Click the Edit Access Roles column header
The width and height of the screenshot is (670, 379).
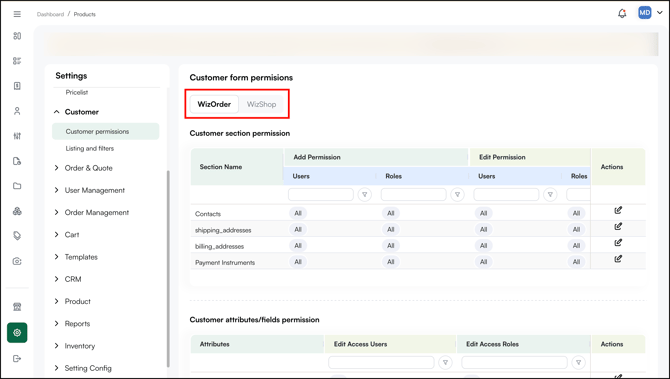523,344
